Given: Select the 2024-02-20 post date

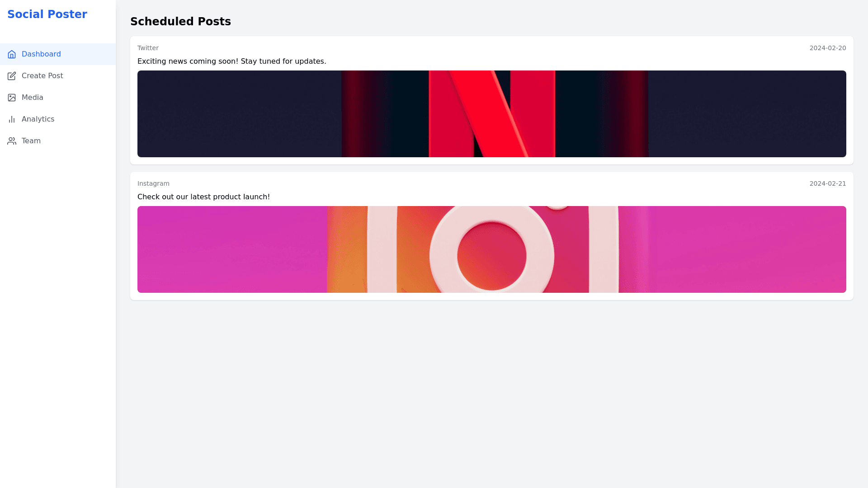Looking at the screenshot, I should click(827, 48).
